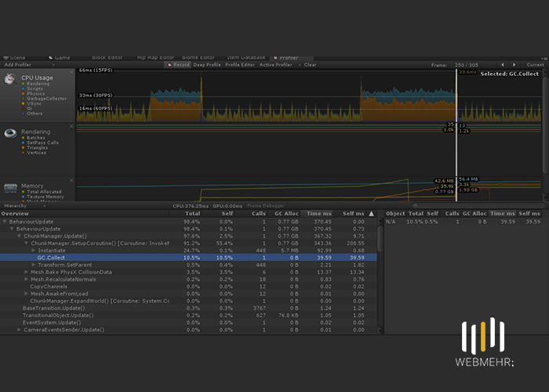Screen dimensions: 549x392
Task: Select the GC.Collect row
Action: (188, 258)
